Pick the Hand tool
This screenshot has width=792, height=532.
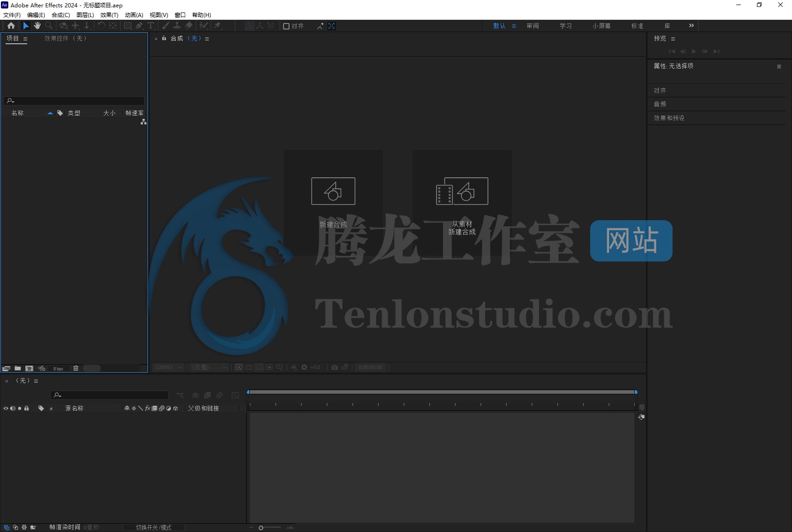click(37, 26)
